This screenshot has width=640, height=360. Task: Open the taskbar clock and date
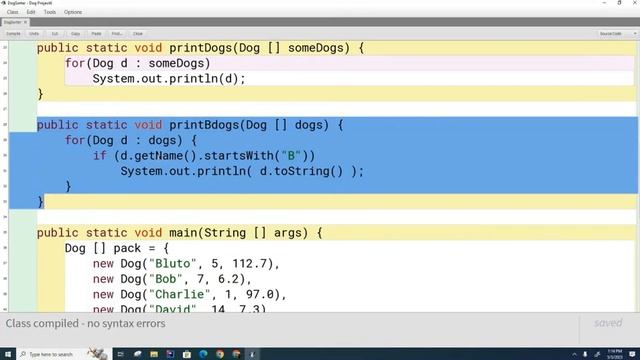point(614,354)
